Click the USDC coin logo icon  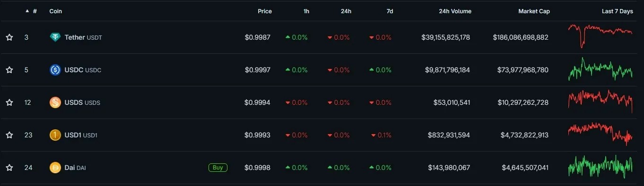pyautogui.click(x=55, y=70)
